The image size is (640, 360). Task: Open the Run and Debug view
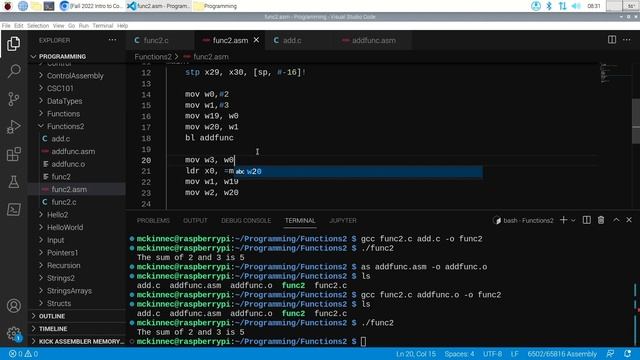coord(13,127)
